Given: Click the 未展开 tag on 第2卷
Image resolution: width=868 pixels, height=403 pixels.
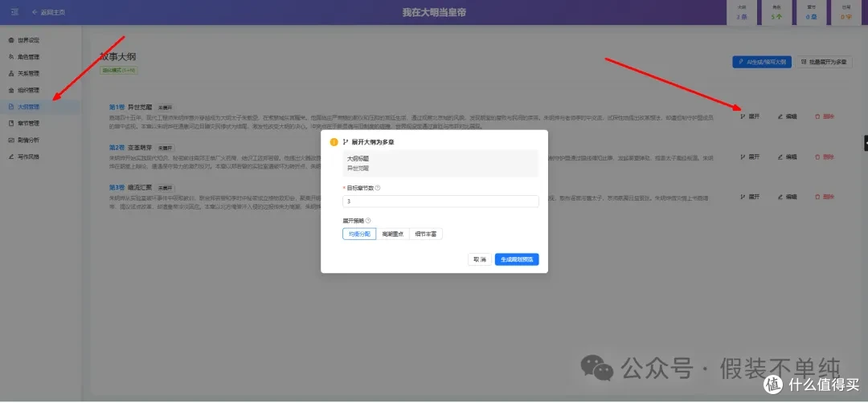Looking at the screenshot, I should click(165, 148).
